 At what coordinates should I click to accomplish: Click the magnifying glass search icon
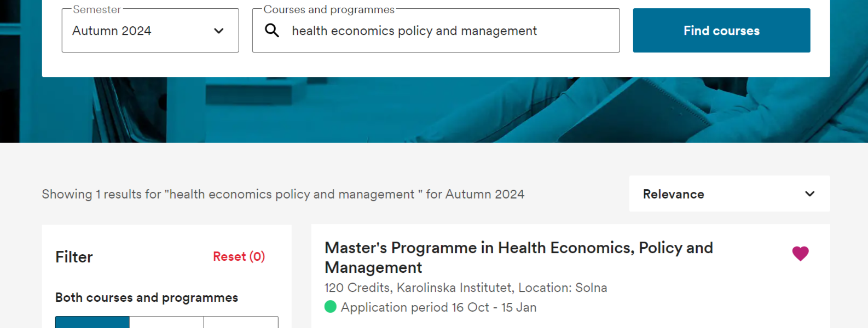272,31
